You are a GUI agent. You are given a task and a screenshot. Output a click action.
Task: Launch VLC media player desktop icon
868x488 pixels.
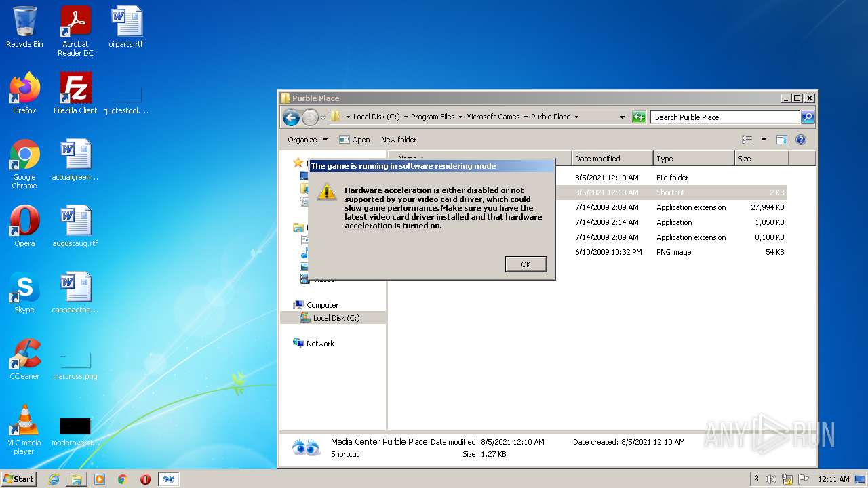coord(24,430)
